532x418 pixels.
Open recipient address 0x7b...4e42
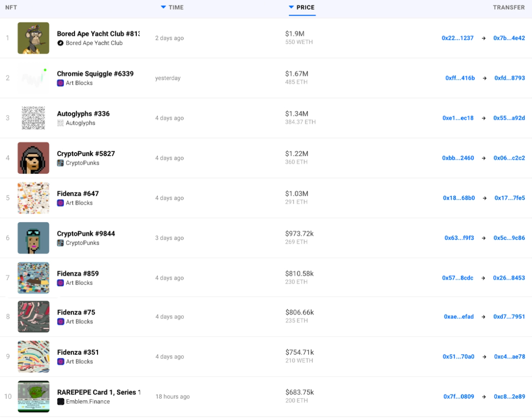[509, 38]
